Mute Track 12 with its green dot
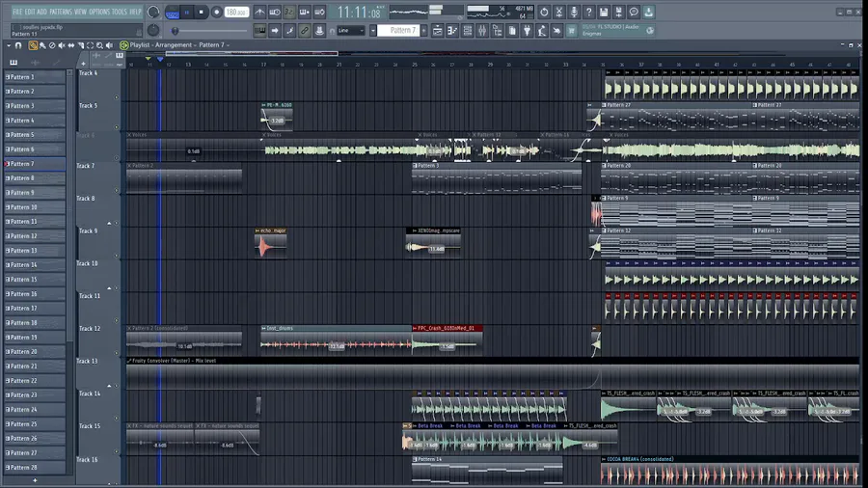Image resolution: width=868 pixels, height=488 pixels. [x=117, y=352]
